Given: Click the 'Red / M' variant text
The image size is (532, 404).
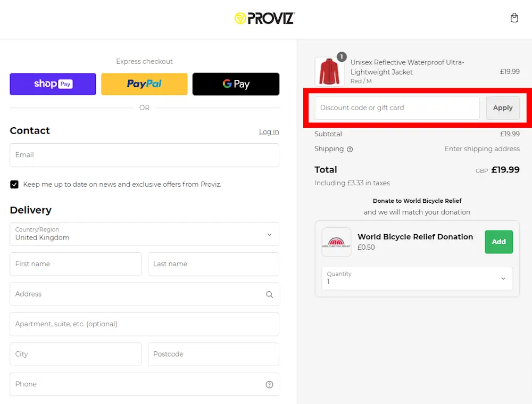Looking at the screenshot, I should click(361, 81).
